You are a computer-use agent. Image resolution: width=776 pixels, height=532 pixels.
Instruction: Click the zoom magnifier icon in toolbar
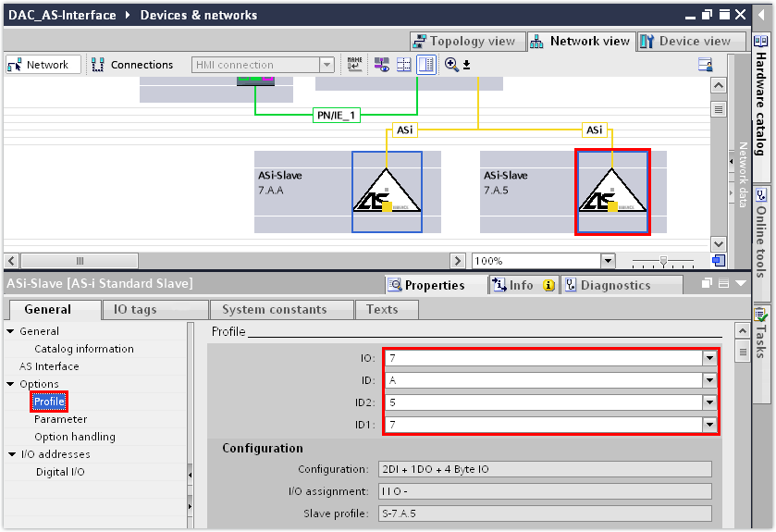[451, 65]
